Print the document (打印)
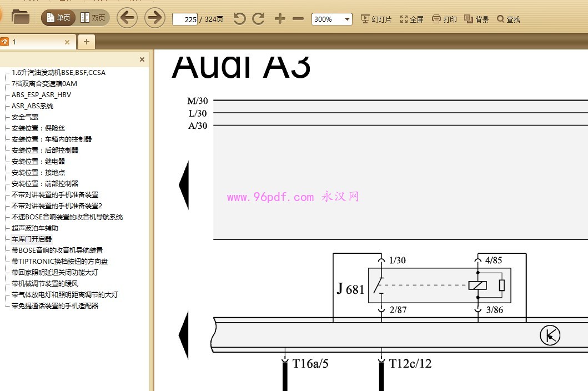 pos(444,19)
